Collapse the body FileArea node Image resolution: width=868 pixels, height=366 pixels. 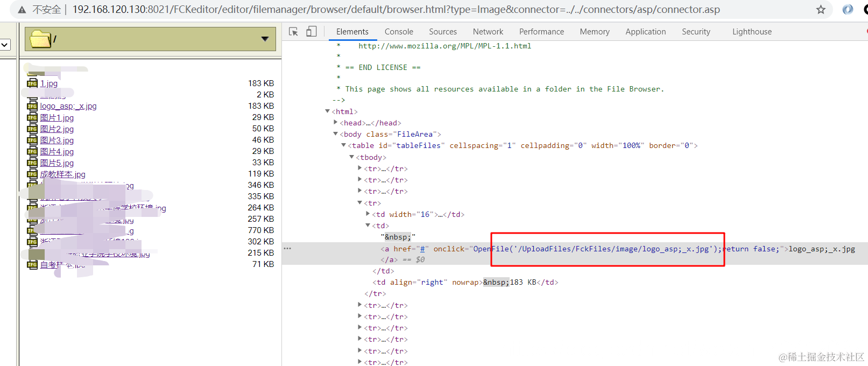coord(336,134)
